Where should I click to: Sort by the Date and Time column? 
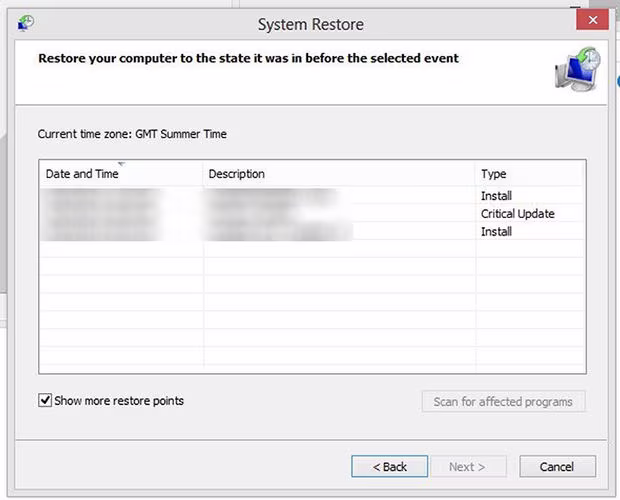tap(82, 174)
